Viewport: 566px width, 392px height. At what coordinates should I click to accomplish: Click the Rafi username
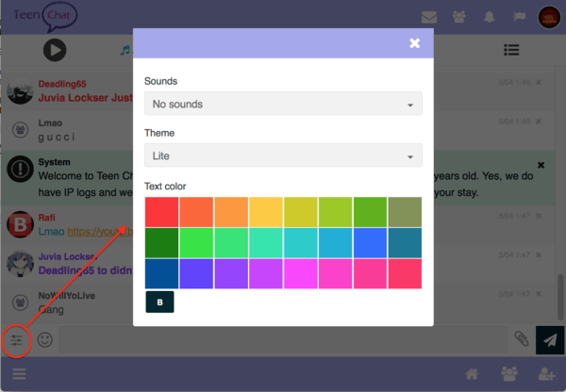click(47, 218)
